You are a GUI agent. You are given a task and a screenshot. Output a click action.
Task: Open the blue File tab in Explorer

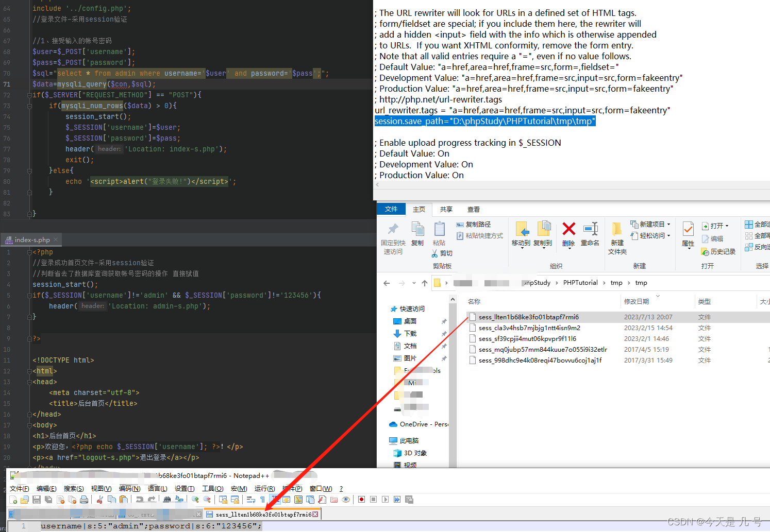click(x=391, y=209)
